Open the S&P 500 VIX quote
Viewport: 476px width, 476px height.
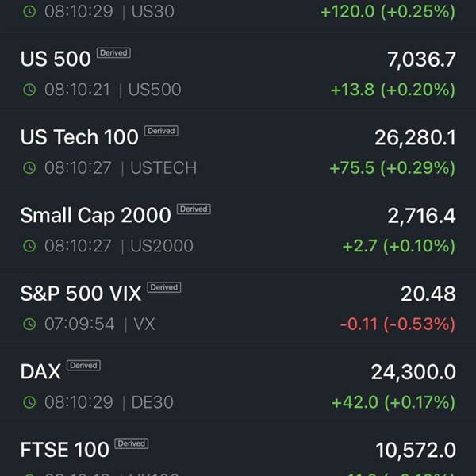pos(80,294)
